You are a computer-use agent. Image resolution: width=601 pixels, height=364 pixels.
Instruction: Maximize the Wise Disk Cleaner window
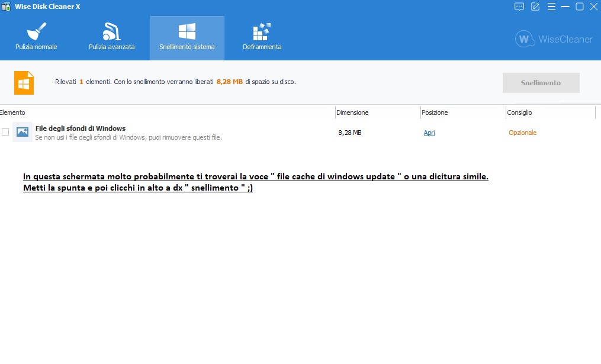tap(580, 7)
